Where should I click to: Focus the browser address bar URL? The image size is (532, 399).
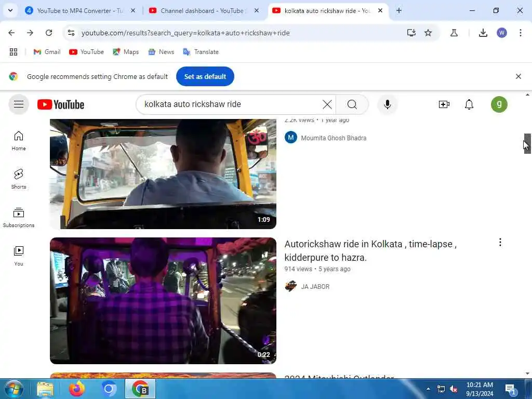(185, 33)
